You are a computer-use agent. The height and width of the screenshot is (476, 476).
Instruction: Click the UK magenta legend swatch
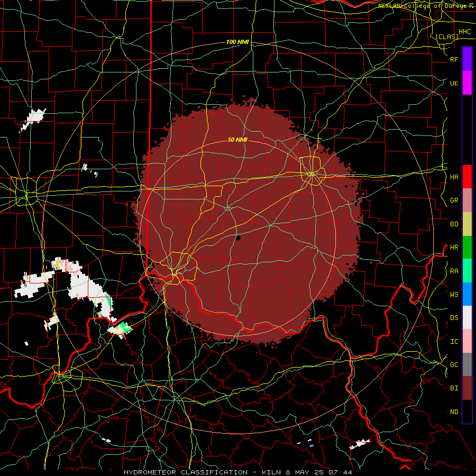tap(467, 83)
